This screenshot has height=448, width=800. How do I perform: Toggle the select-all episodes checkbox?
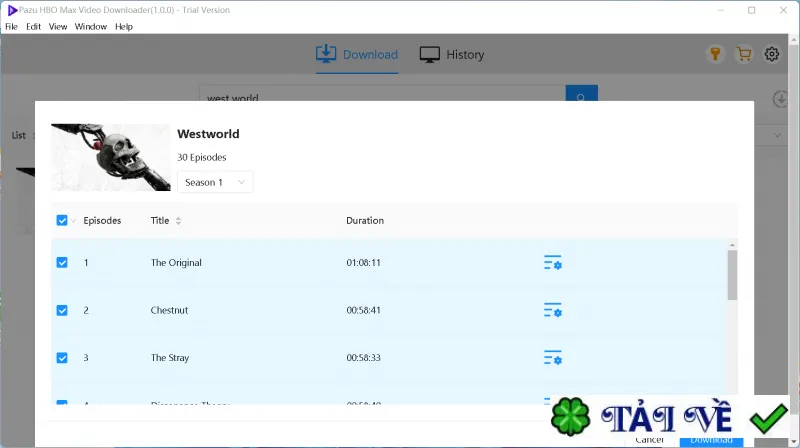click(x=62, y=220)
